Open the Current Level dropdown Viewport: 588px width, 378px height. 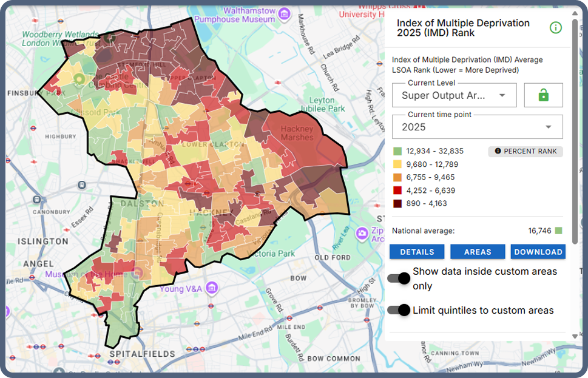coord(454,95)
